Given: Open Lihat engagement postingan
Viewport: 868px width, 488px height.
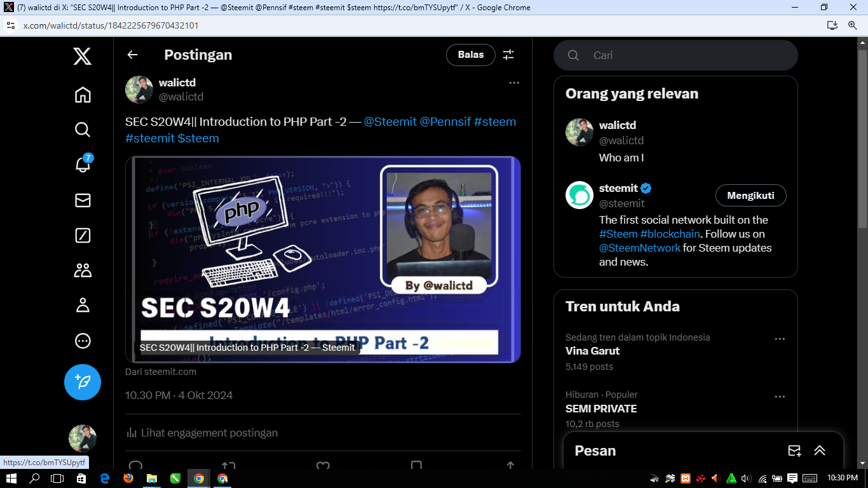Looking at the screenshot, I should (x=202, y=433).
